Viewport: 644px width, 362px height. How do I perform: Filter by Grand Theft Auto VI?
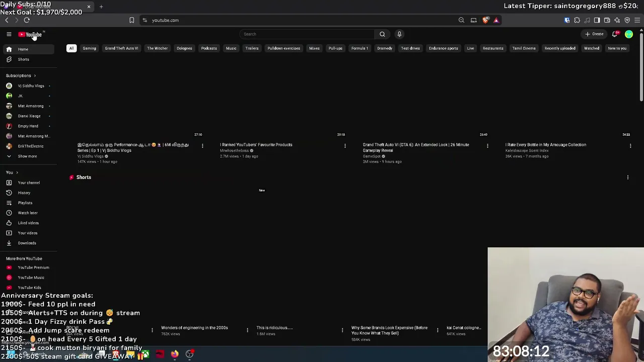[121, 48]
